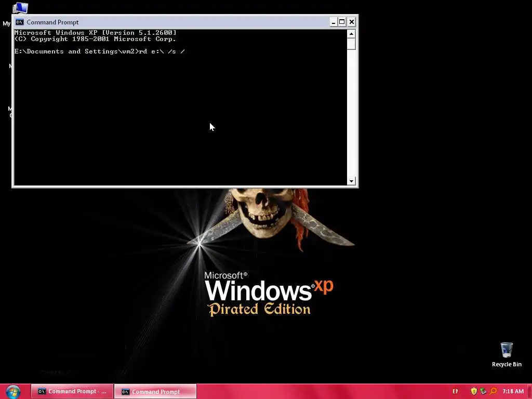This screenshot has width=532, height=399.
Task: Click the EN language indicator in tray
Action: (x=455, y=391)
